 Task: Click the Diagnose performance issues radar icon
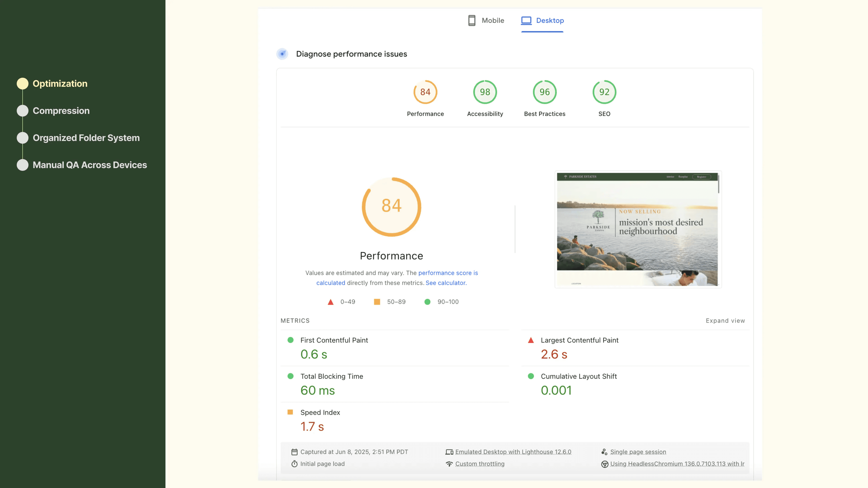(x=282, y=54)
